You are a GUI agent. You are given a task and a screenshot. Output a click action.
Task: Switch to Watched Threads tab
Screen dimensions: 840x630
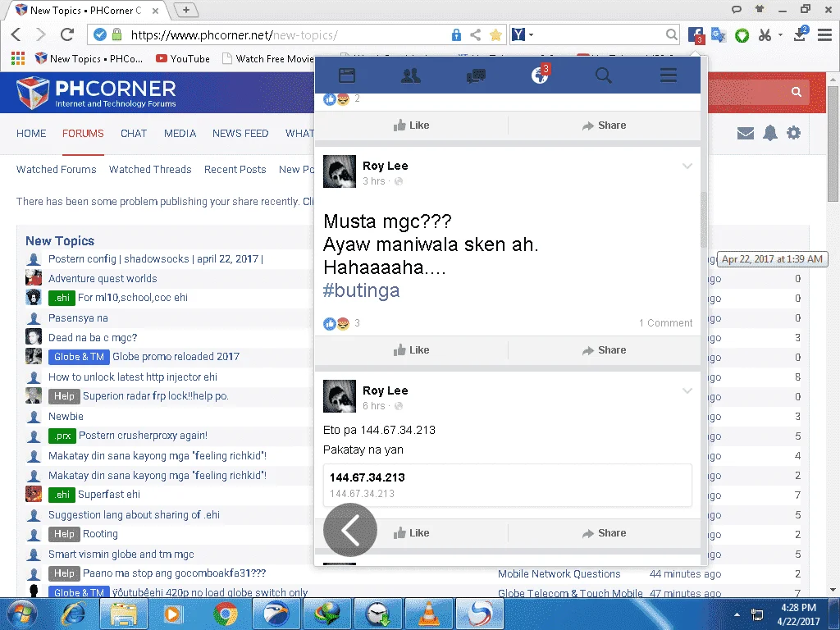pos(150,169)
